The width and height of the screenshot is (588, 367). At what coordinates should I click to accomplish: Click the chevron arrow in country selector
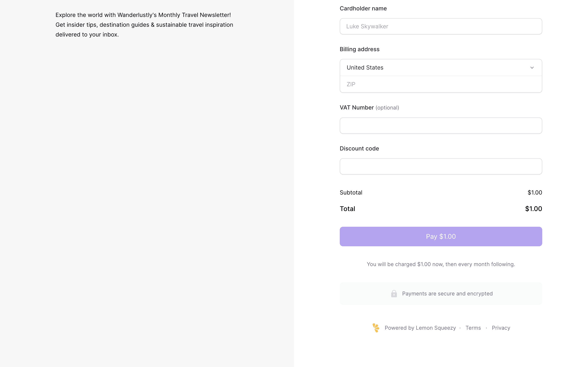point(532,68)
